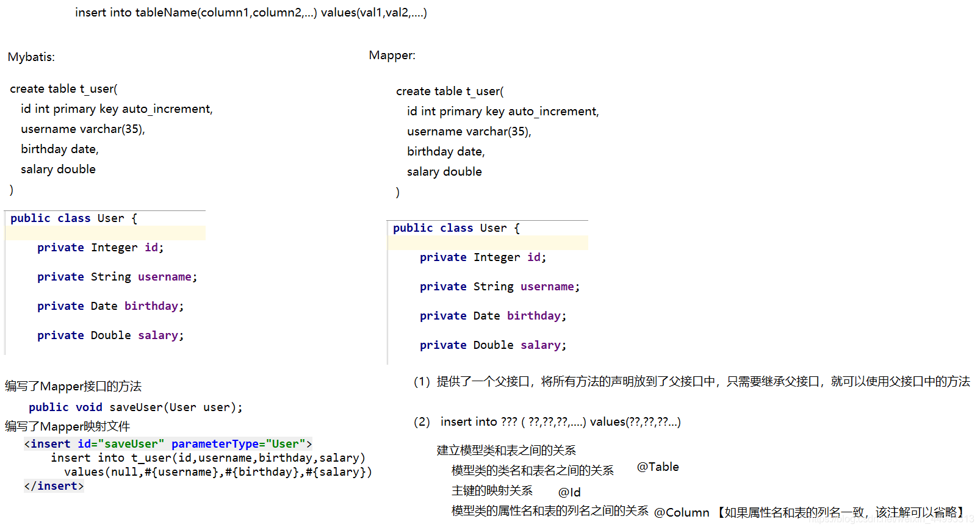
Task: Click the '模型类的属性名和表的列名之间的关系' line
Action: (550, 510)
